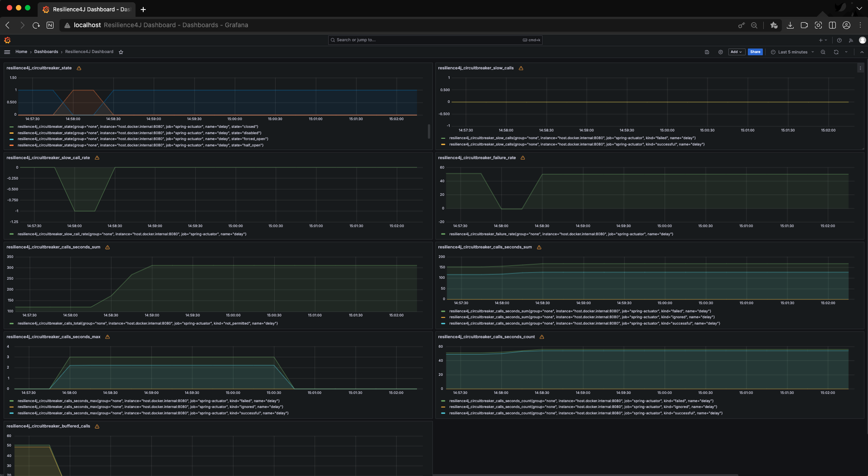
Task: Open the Grafana help icon
Action: click(839, 40)
